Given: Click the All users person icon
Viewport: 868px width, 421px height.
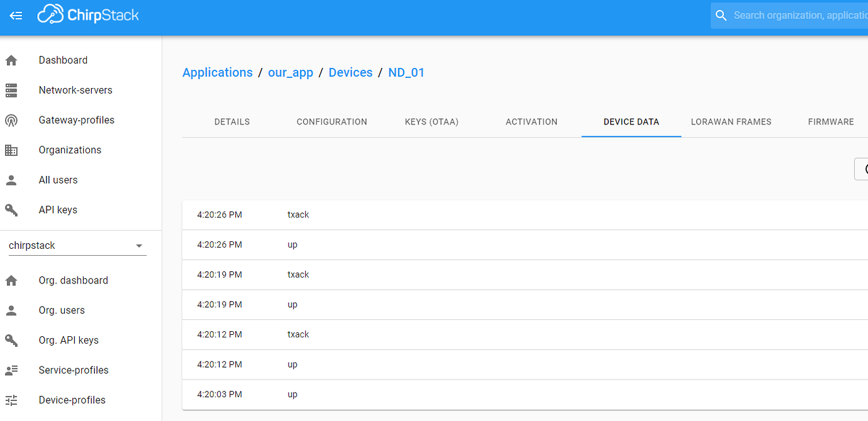Looking at the screenshot, I should 11,180.
